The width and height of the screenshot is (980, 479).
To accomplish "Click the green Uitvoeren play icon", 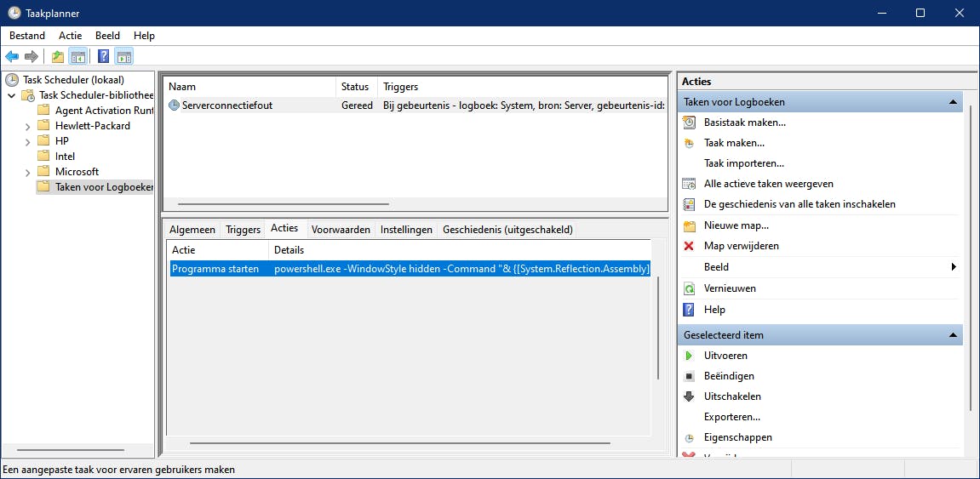I will 689,356.
